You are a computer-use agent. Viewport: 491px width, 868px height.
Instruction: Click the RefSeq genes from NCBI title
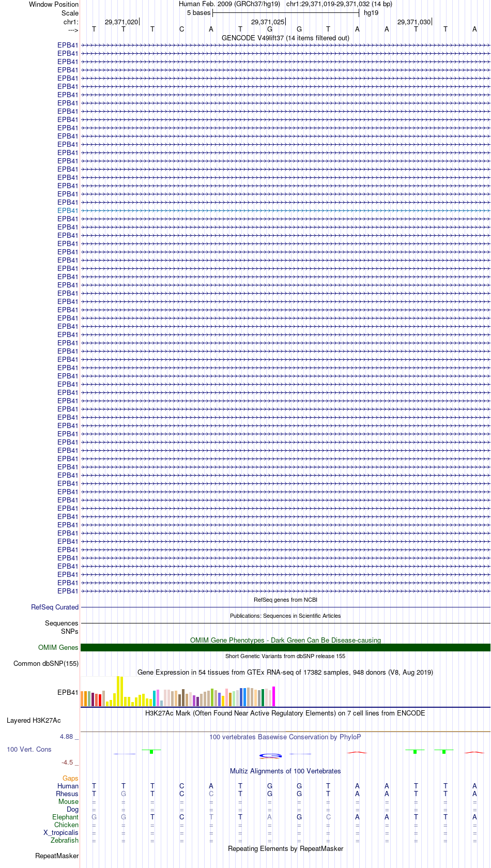(x=285, y=600)
